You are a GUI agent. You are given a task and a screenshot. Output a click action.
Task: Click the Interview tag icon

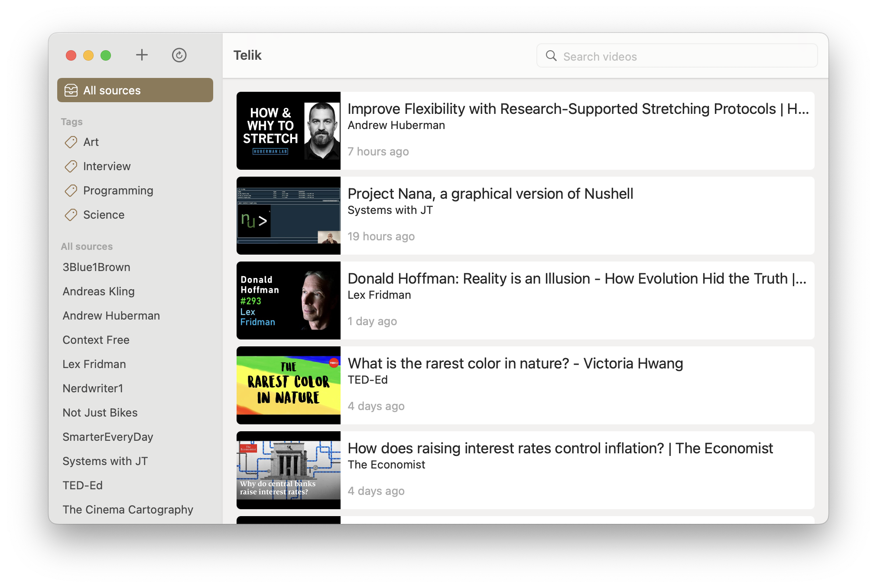pyautogui.click(x=71, y=165)
